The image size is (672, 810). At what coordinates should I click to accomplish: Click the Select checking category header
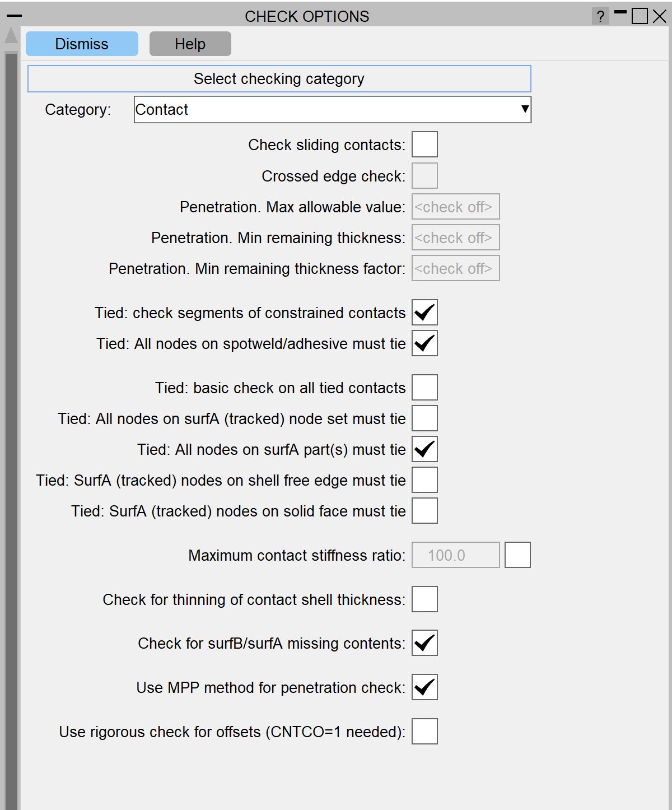click(x=279, y=79)
